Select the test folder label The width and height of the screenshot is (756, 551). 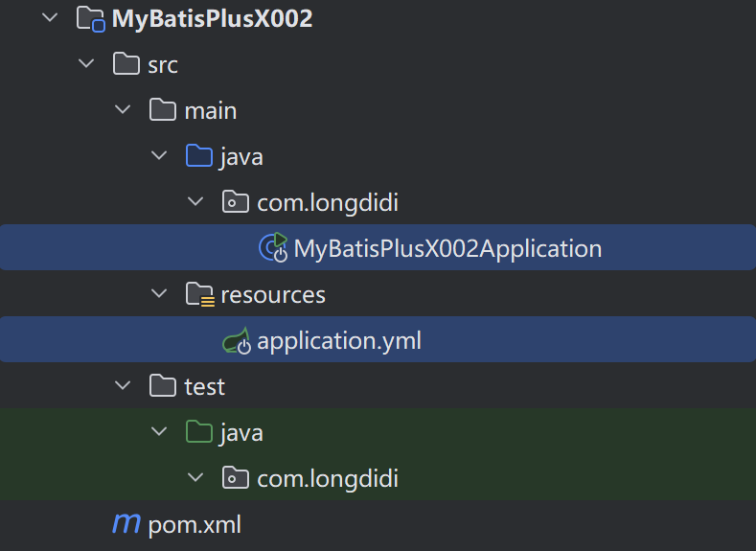(204, 386)
